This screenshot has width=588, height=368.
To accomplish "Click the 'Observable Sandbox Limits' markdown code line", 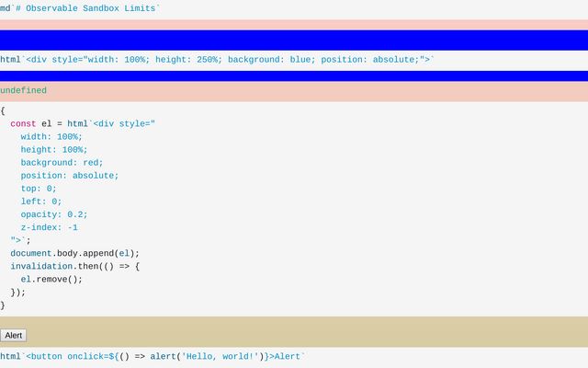I will point(80,8).
